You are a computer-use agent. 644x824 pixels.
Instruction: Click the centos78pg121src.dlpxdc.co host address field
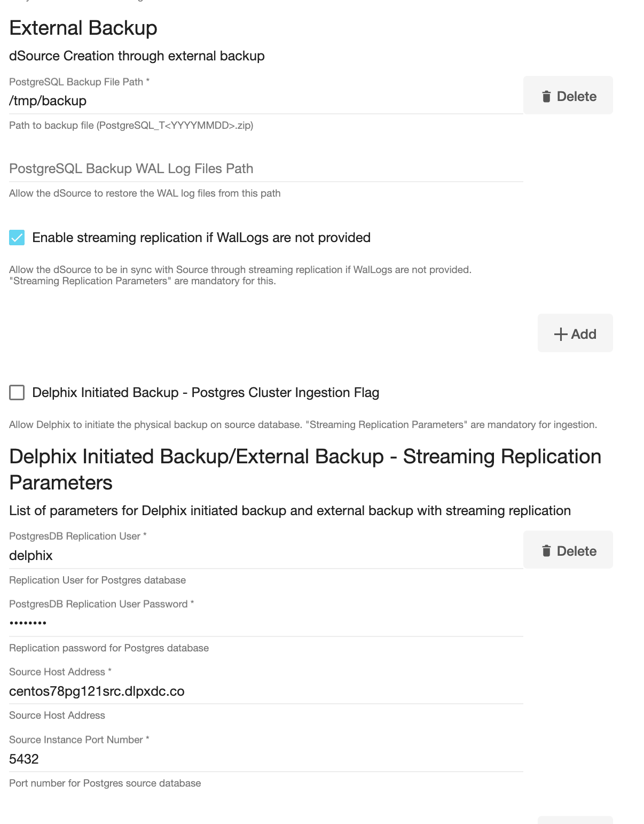click(265, 691)
